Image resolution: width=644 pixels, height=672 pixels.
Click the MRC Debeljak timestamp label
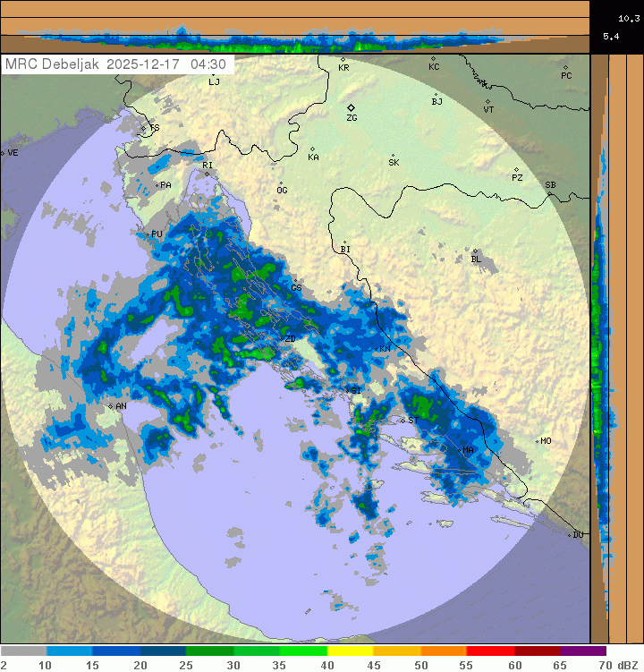pos(116,64)
